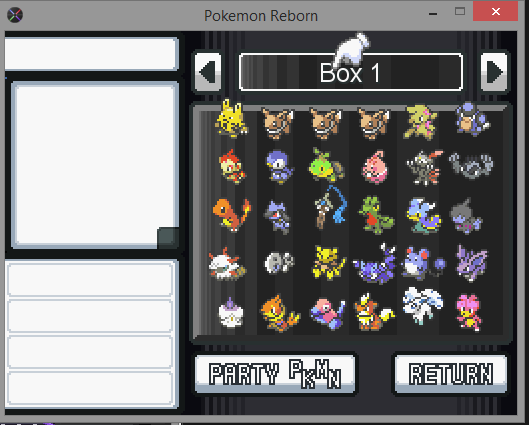Screen dimensions: 529x425
Task: Select the first Eevee sprite
Action: point(278,123)
